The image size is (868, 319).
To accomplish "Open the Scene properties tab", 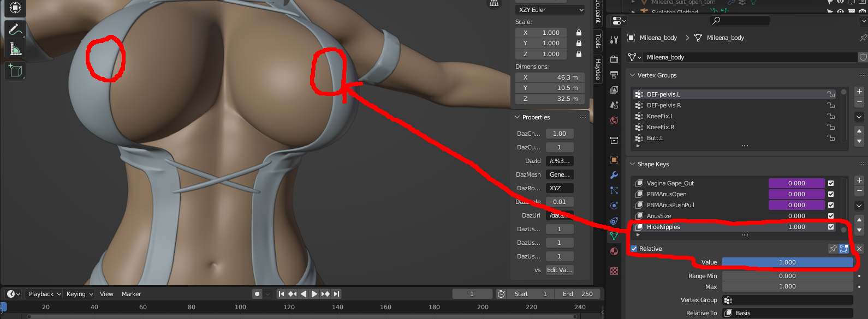I will point(614,105).
